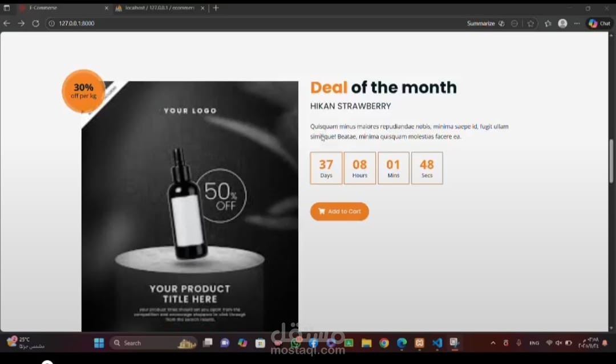616x364 pixels.
Task: Expand the system tray hidden icons chevron
Action: (493, 343)
